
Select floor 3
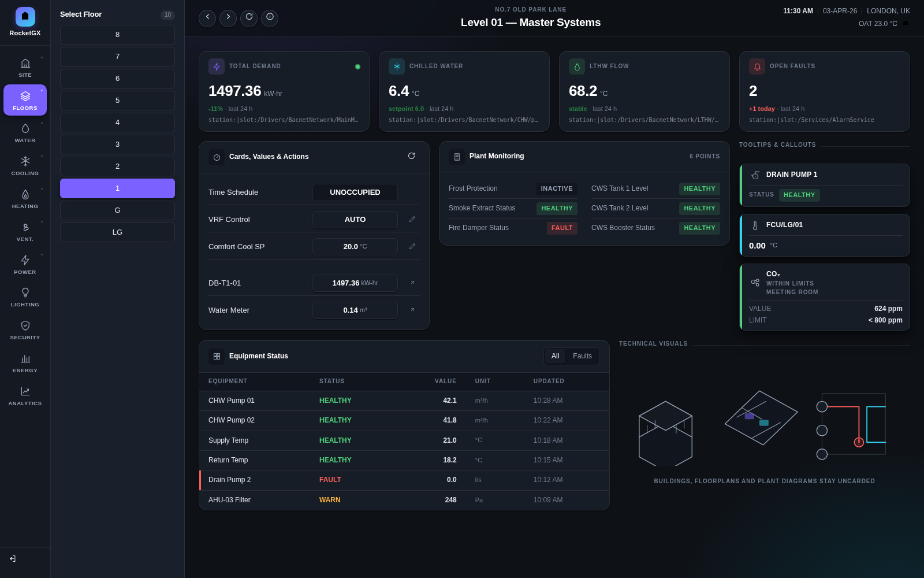pos(117,144)
